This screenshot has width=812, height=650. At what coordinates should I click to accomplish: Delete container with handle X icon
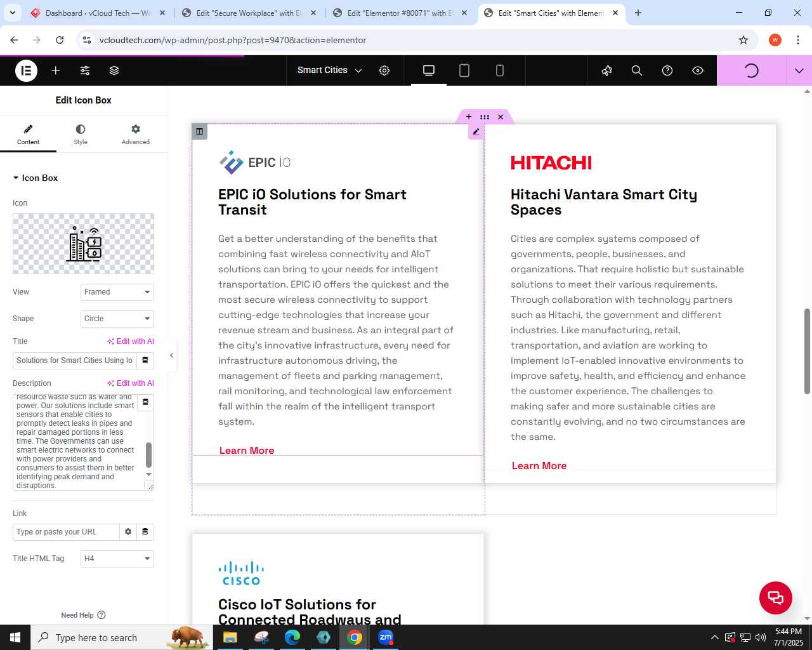click(501, 117)
